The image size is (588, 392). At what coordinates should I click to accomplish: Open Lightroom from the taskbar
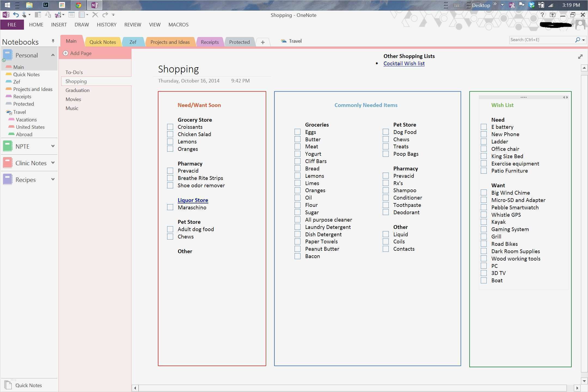(x=45, y=5)
